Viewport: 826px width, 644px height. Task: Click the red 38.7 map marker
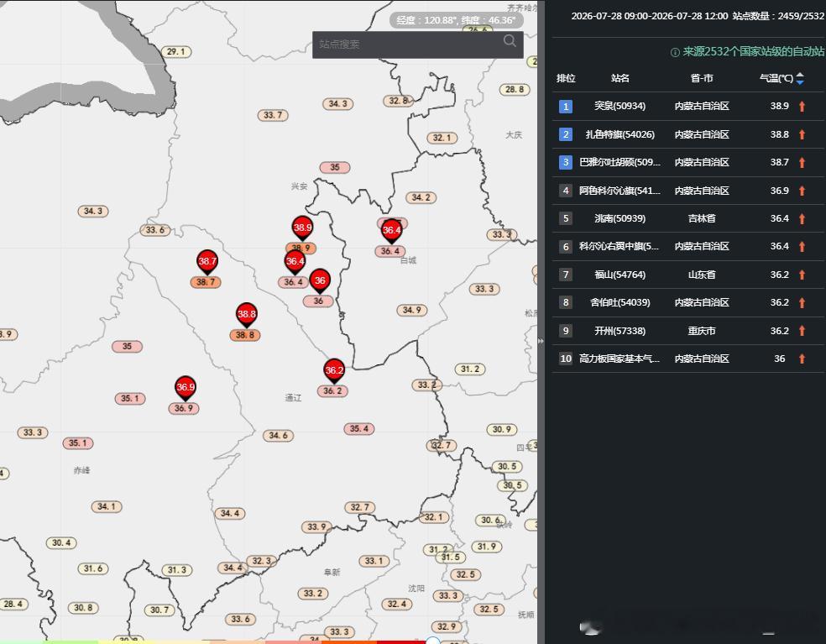pyautogui.click(x=207, y=262)
